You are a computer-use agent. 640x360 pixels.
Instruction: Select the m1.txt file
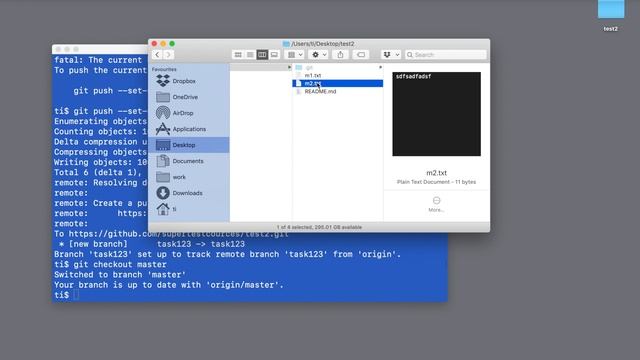pyautogui.click(x=338, y=75)
